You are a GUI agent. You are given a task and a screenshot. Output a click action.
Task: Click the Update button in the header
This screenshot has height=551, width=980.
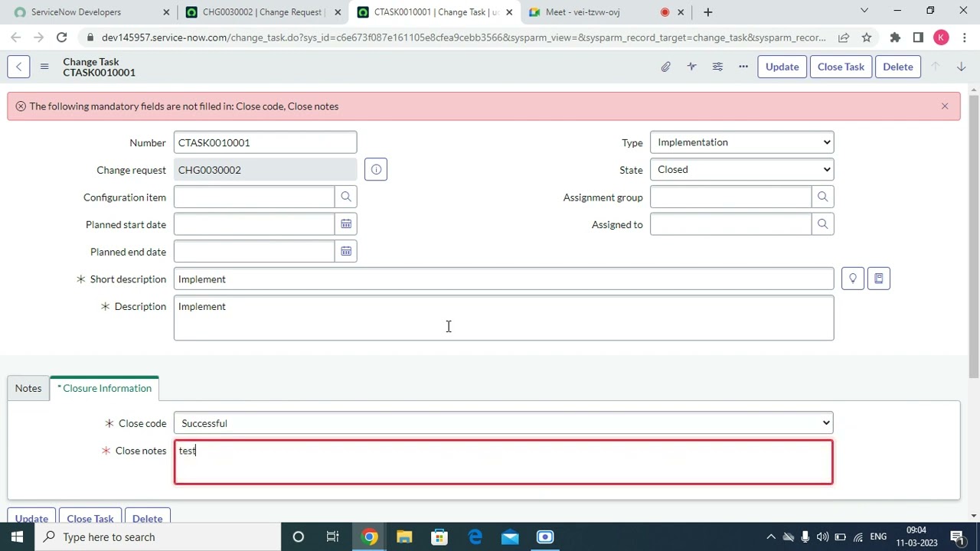click(782, 67)
